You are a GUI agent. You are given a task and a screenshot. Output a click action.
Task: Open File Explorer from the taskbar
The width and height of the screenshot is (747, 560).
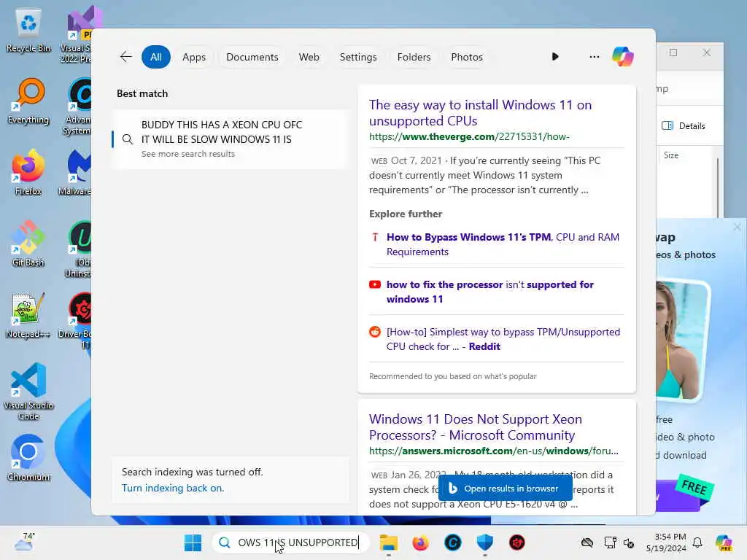[x=388, y=542]
